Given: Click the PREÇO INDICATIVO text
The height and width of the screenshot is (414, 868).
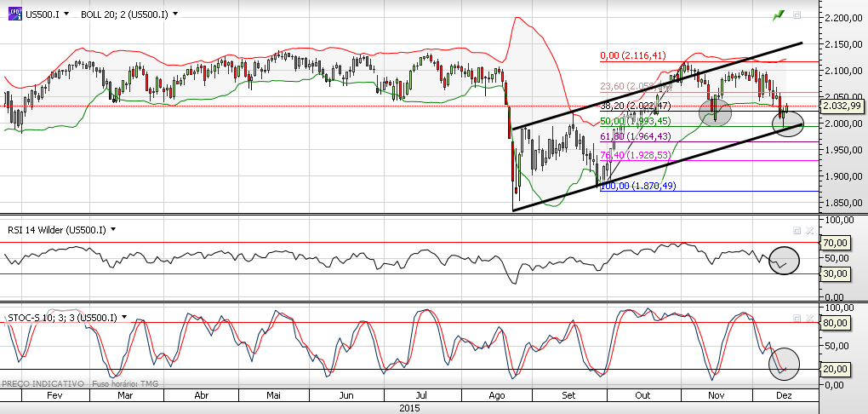Looking at the screenshot, I should pos(43,383).
